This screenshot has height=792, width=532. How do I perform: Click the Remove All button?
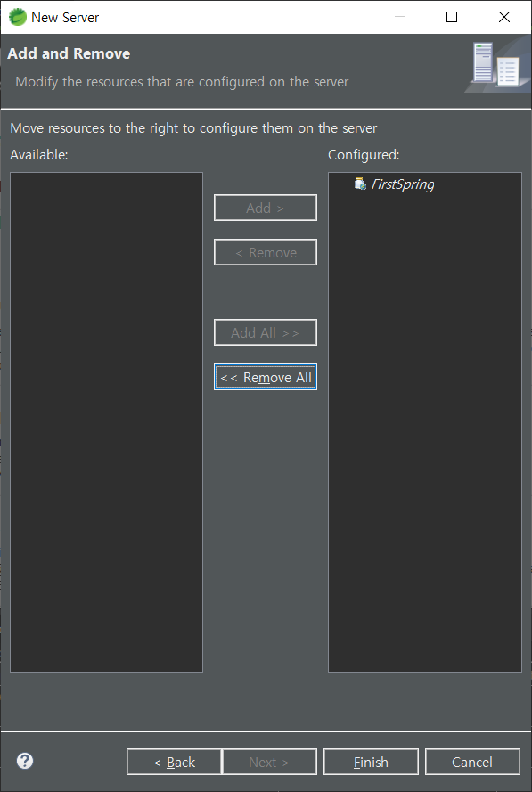266,377
